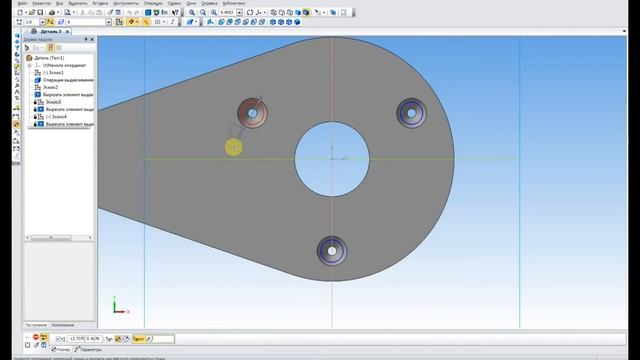Image resolution: width=640 pixels, height=360 pixels.
Task: Click the first icon in second toolbar row
Action: pos(19,22)
